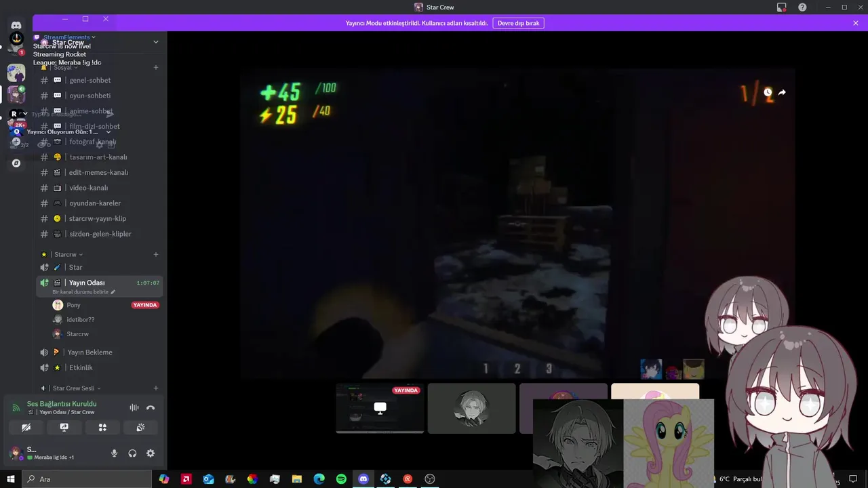
Task: Open OBS Studio from the taskbar
Action: pos(430,479)
